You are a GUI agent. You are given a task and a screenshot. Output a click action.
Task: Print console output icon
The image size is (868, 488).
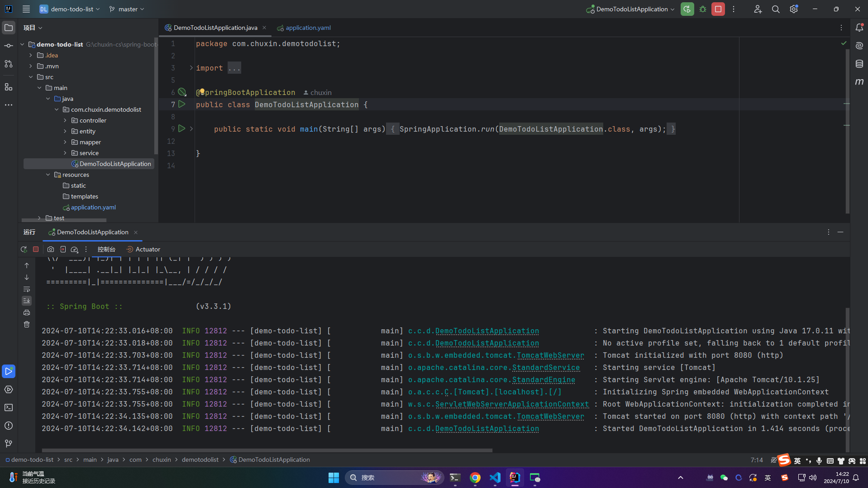tap(27, 313)
